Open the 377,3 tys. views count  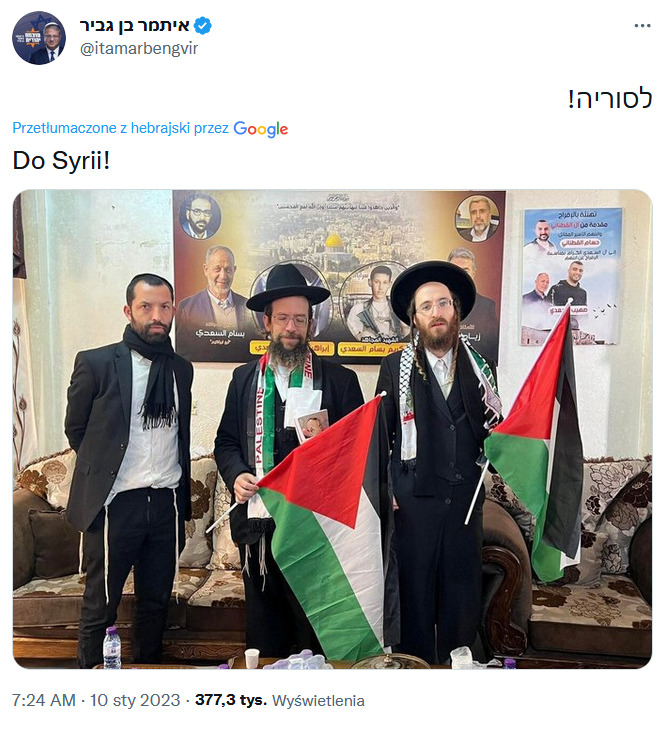tap(231, 700)
